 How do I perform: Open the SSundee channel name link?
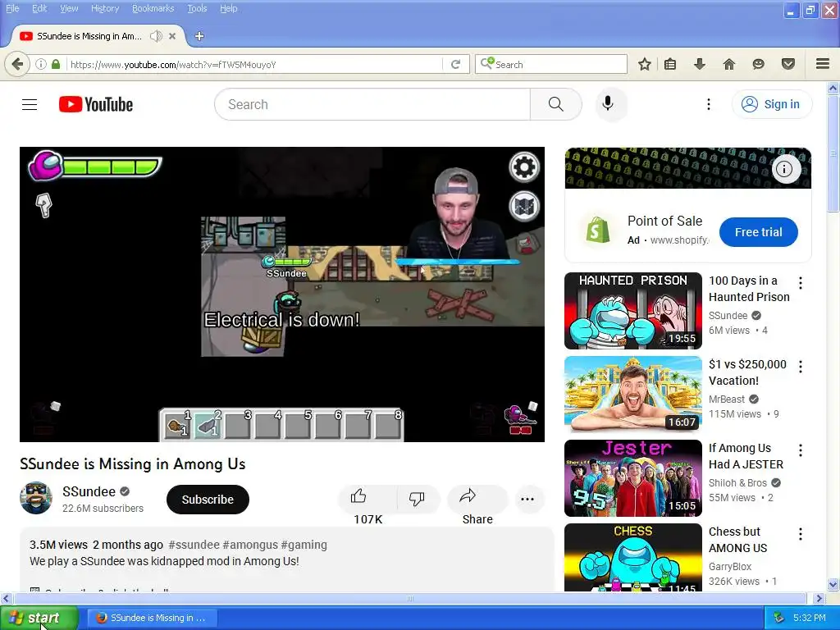pos(89,492)
